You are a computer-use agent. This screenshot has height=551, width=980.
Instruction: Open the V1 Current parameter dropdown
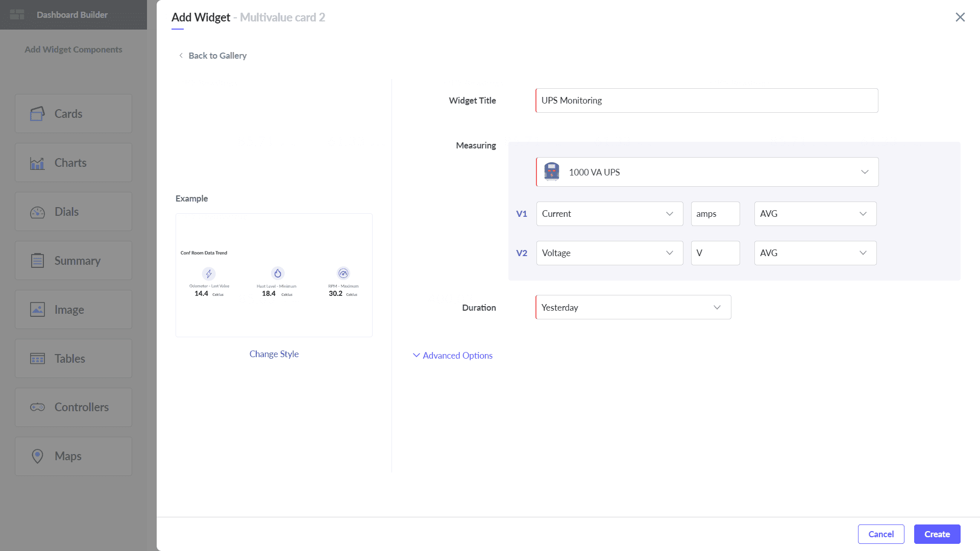[x=609, y=214]
